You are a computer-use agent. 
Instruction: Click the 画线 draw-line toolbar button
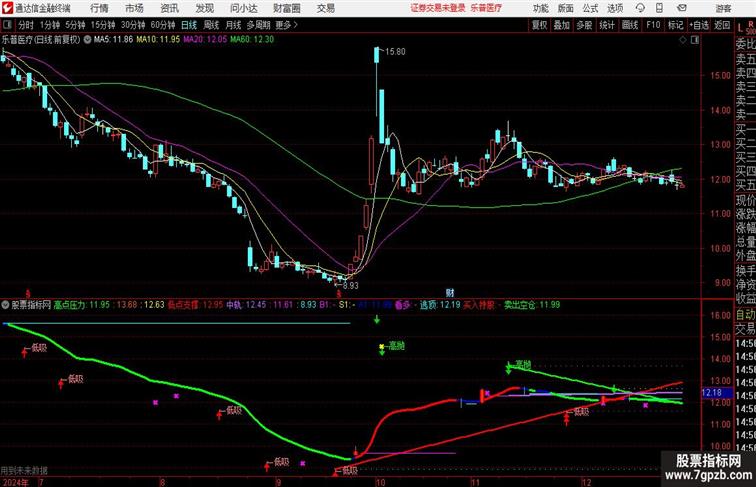[x=630, y=25]
